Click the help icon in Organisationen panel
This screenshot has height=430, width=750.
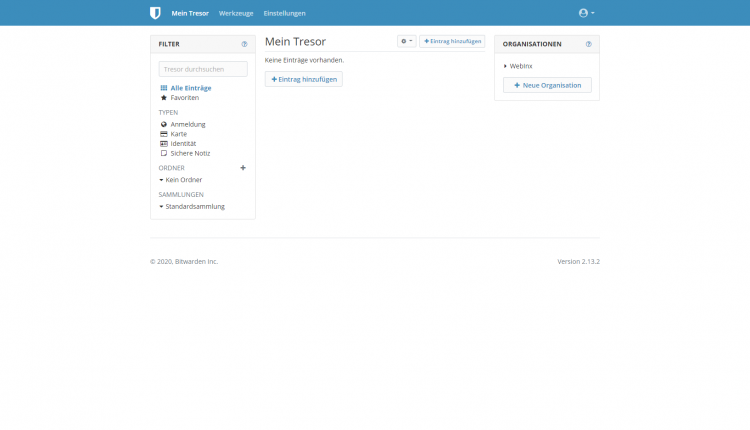[x=588, y=44]
